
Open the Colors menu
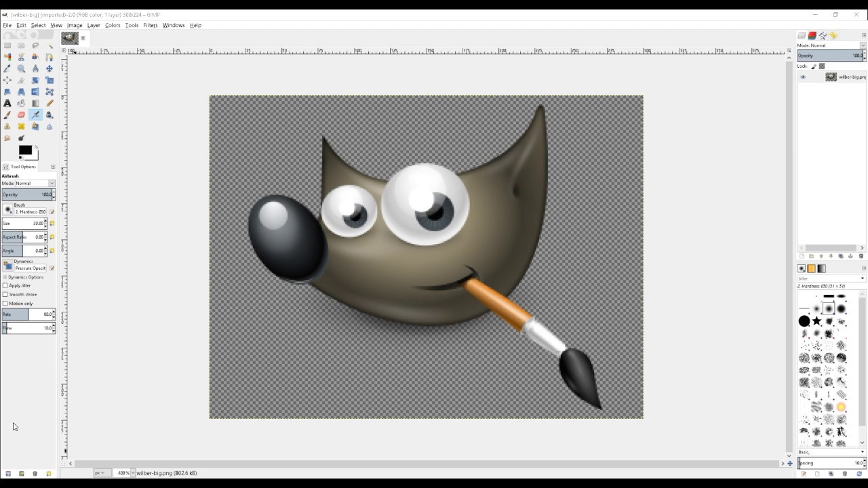[113, 25]
